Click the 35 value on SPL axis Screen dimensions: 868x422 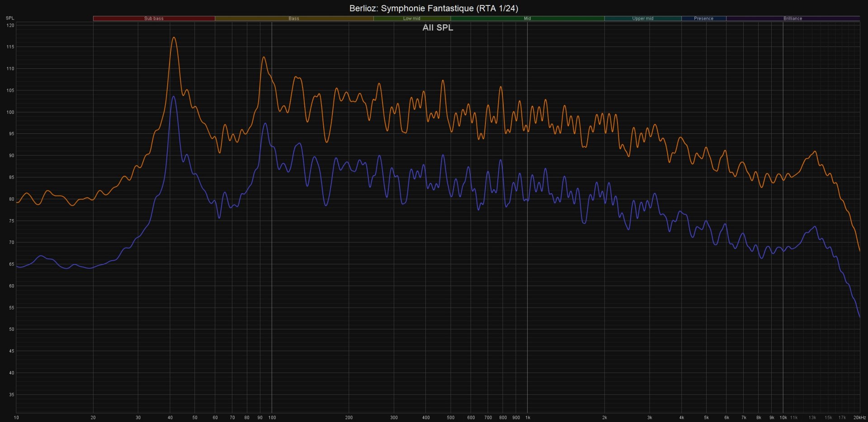[11, 394]
